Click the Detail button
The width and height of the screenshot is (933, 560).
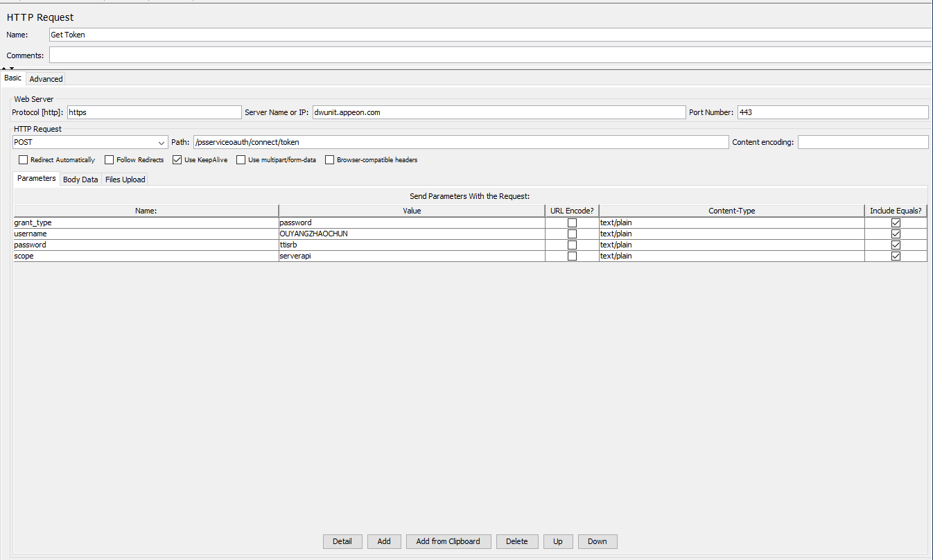coord(342,541)
